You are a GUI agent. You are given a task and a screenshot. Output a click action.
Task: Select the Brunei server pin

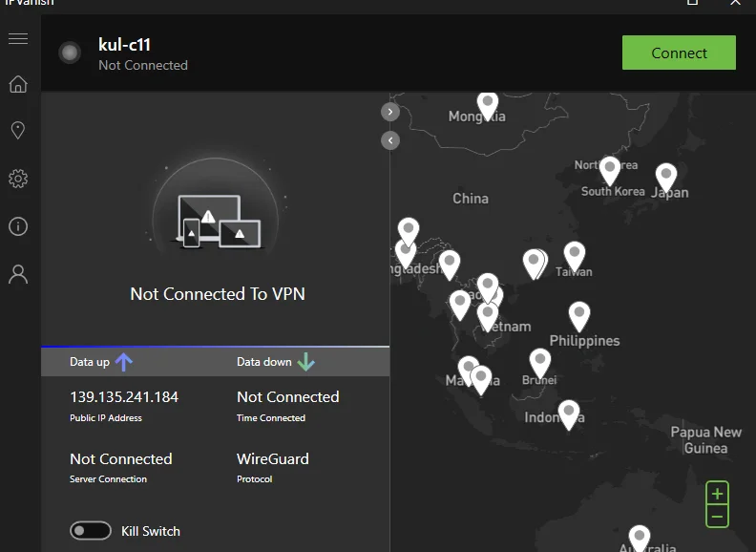coord(539,363)
